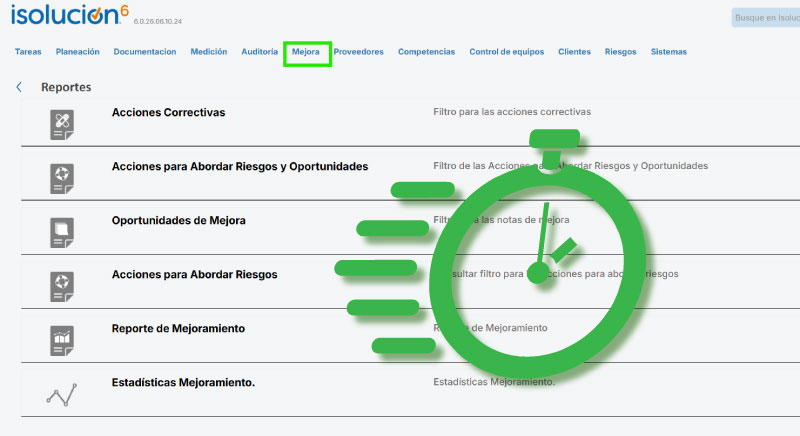Open the Riesgos menu
Image resolution: width=800 pixels, height=436 pixels.
[x=620, y=52]
